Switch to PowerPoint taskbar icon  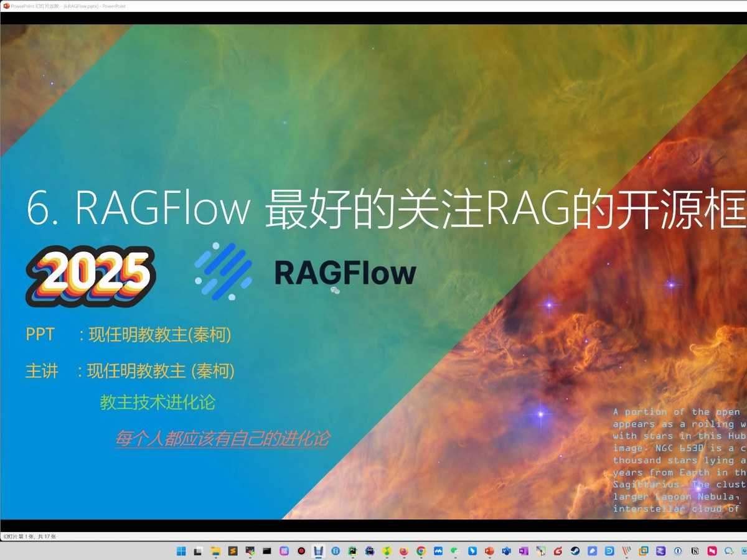(x=489, y=551)
